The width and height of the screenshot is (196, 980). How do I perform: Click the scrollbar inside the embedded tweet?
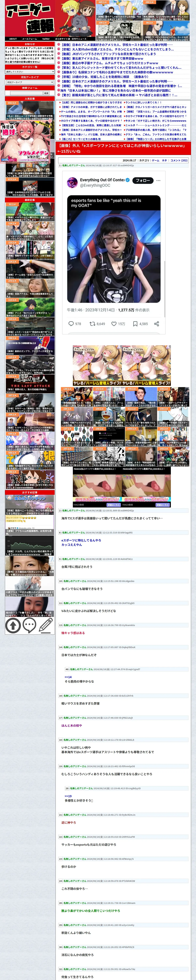[164, 289]
